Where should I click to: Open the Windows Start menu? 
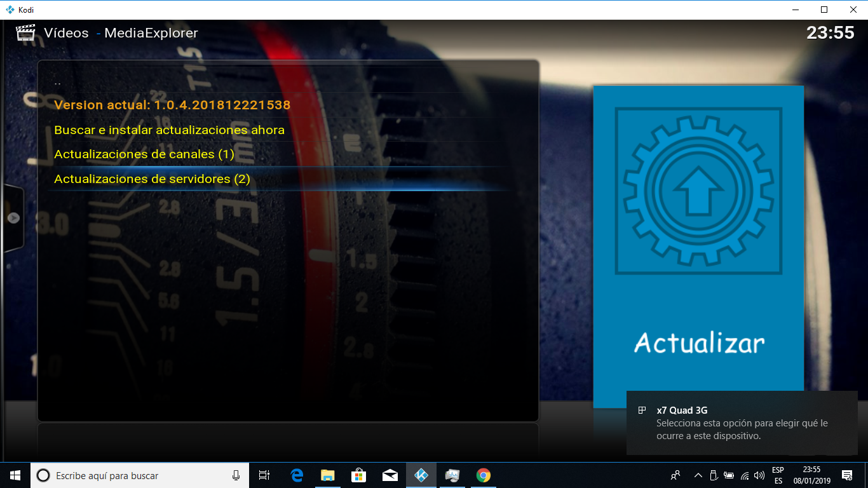click(x=15, y=475)
